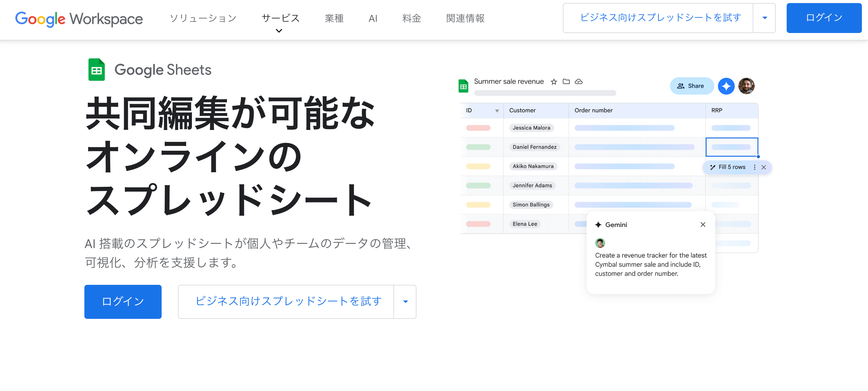Click the Google Sheets product name text

tap(163, 70)
